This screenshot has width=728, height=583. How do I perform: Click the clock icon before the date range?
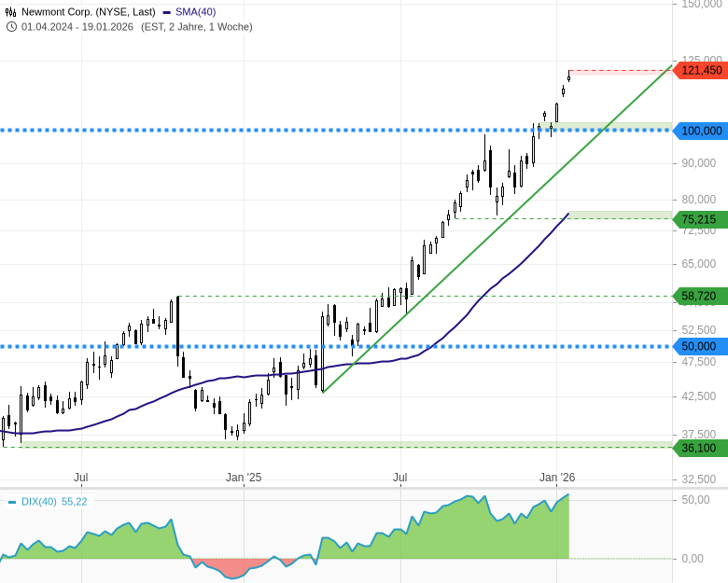coord(11,26)
